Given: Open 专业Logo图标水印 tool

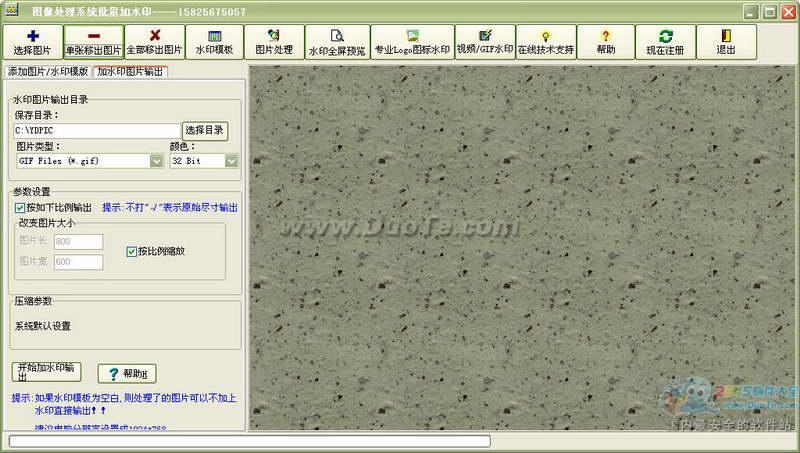Looking at the screenshot, I should click(411, 41).
